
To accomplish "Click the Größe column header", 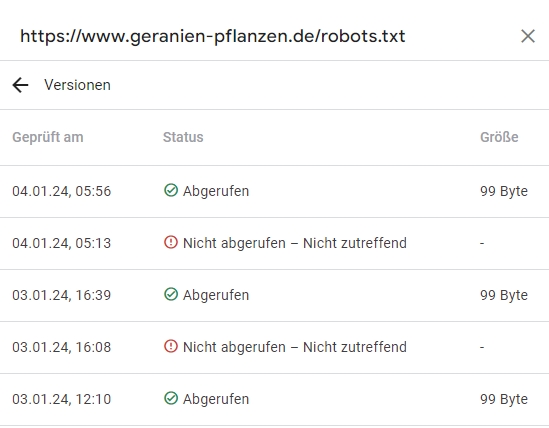I will coord(499,137).
